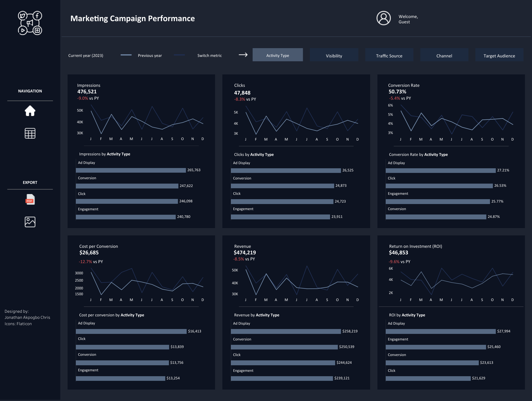532x401 pixels.
Task: Click the switch metric arrow icon
Action: click(243, 55)
